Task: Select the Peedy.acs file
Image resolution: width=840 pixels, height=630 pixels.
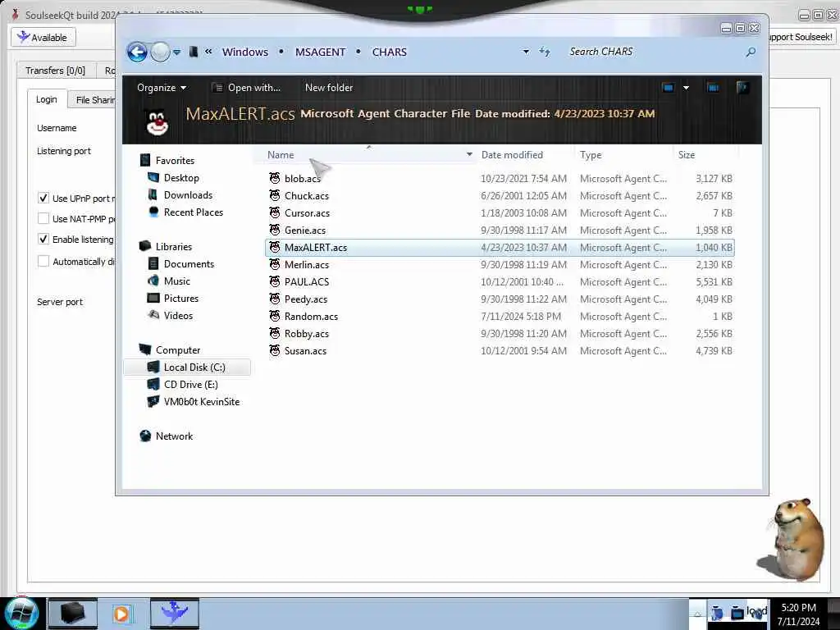Action: click(305, 299)
